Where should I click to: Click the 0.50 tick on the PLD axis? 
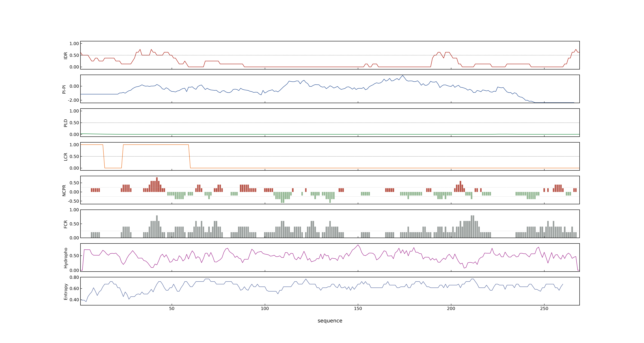click(x=74, y=123)
